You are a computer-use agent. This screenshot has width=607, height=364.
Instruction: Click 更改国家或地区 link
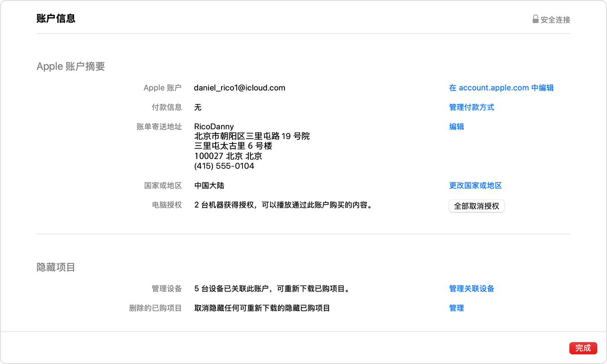[475, 185]
